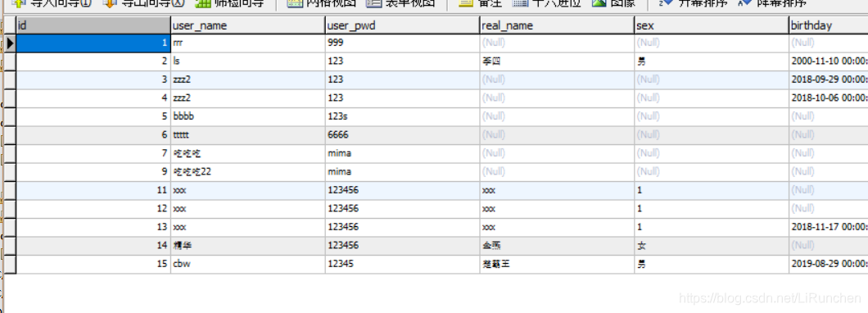The height and width of the screenshot is (313, 868).
Task: Select real_name 'xxx' in row id 13
Action: [556, 227]
